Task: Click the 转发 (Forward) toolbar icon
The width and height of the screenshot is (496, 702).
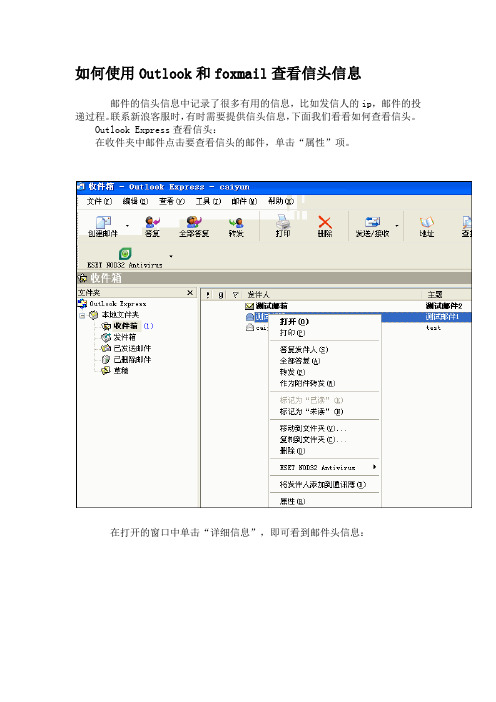Action: coord(236,226)
